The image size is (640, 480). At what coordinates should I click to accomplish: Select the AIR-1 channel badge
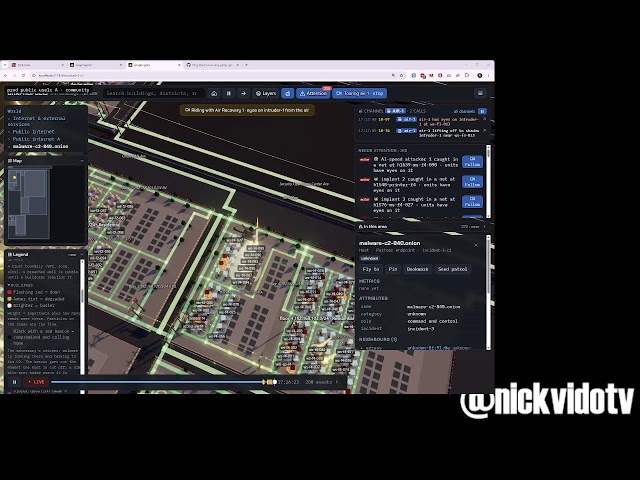pos(396,111)
